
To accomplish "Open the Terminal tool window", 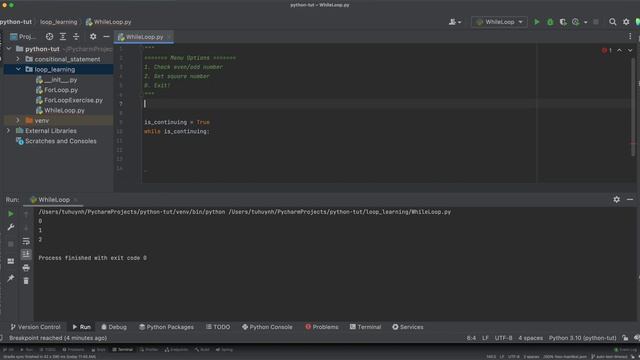I will (x=365, y=327).
